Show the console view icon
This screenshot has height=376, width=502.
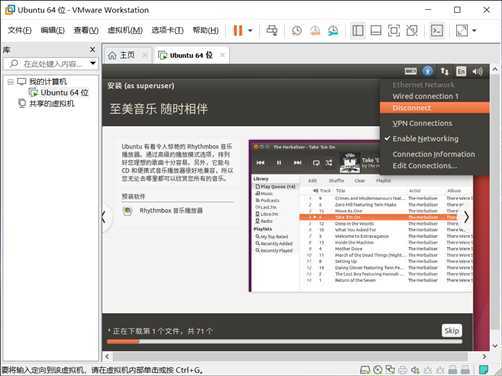click(437, 31)
